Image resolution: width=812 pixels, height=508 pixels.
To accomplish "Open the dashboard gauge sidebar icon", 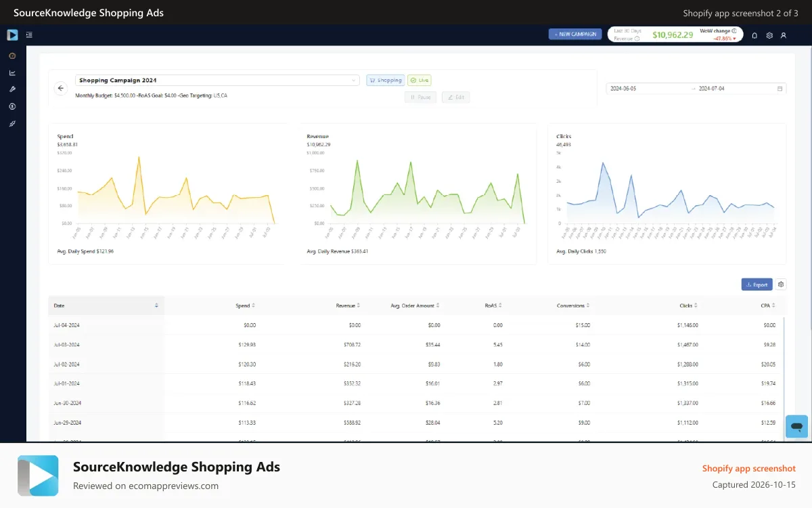I will [12, 56].
